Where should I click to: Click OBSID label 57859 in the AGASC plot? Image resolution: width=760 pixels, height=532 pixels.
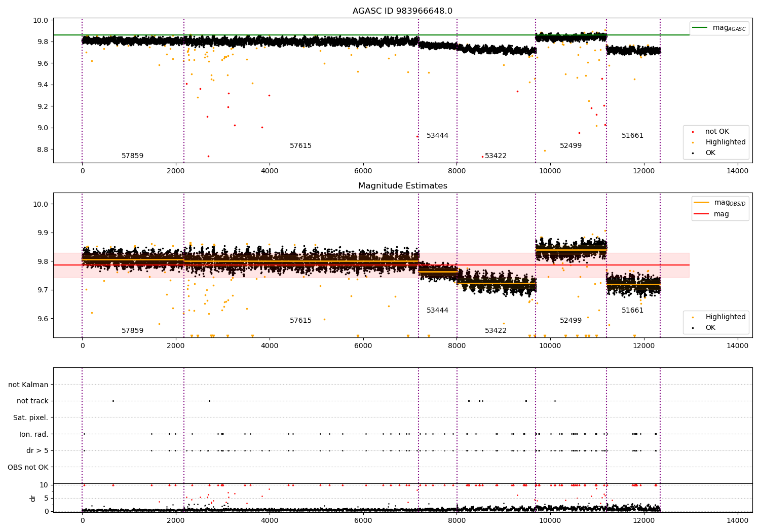tap(133, 156)
